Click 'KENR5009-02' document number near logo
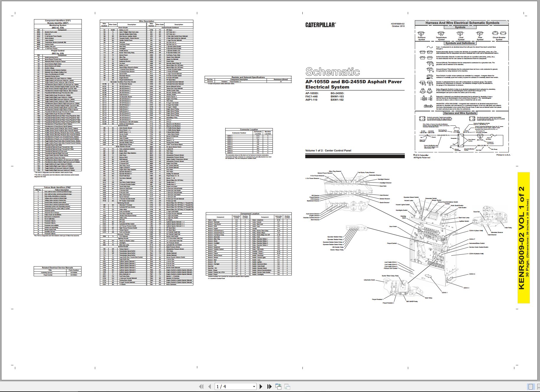540x392 pixels. (397, 24)
